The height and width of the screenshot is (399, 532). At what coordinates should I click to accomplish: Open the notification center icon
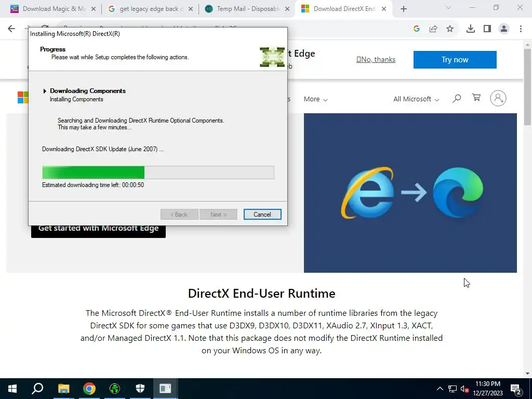click(516, 389)
